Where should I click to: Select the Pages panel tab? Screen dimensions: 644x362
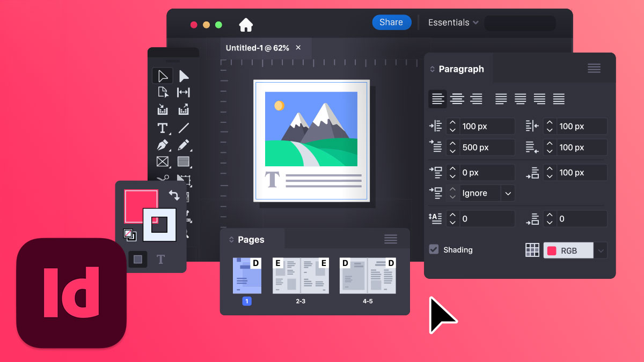coord(251,240)
